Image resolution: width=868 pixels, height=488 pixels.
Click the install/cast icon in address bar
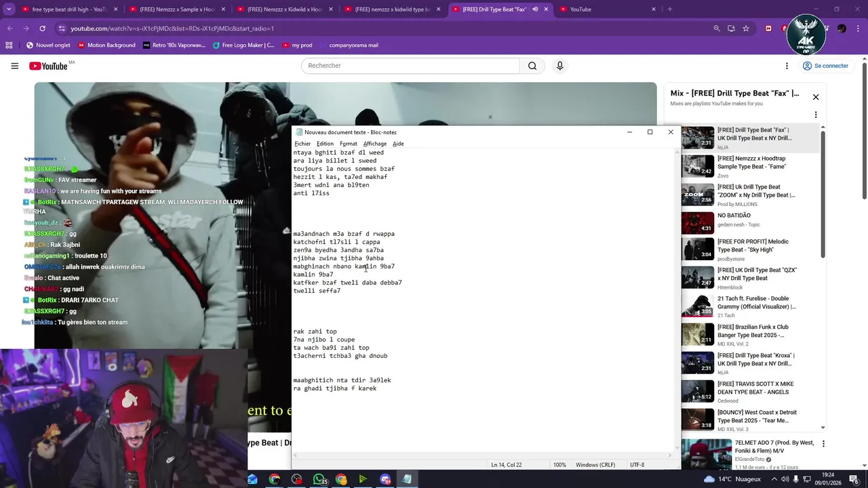click(731, 28)
